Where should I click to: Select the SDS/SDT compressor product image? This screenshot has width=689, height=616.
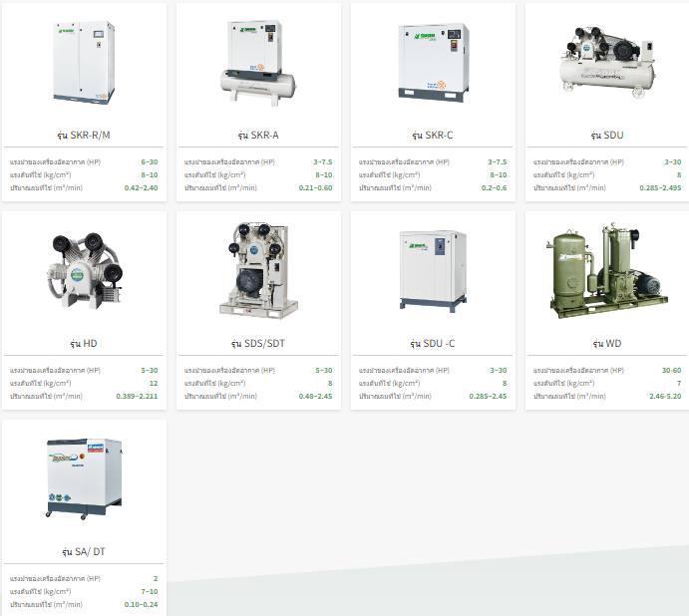click(258, 269)
